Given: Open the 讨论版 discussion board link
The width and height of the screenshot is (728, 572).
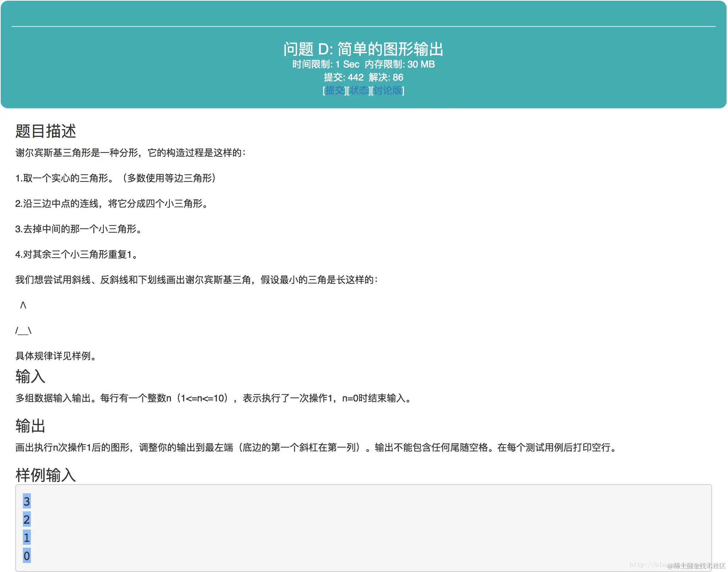Looking at the screenshot, I should 388,90.
